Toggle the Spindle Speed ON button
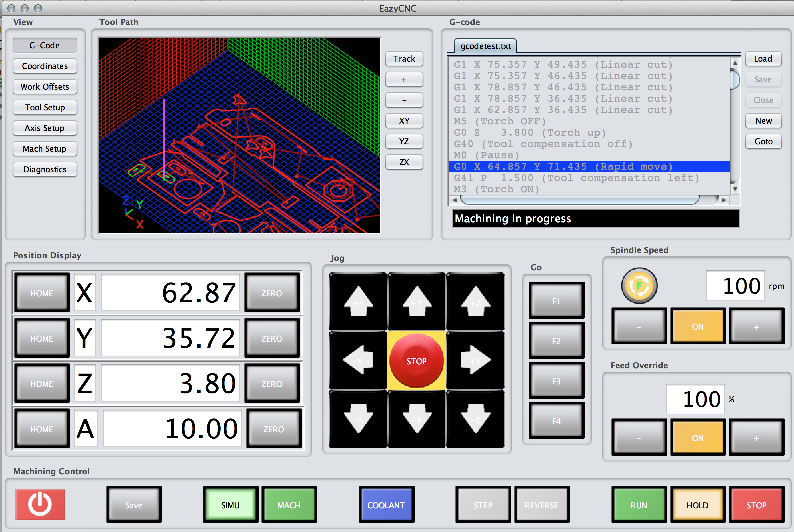The height and width of the screenshot is (532, 794). (x=698, y=326)
